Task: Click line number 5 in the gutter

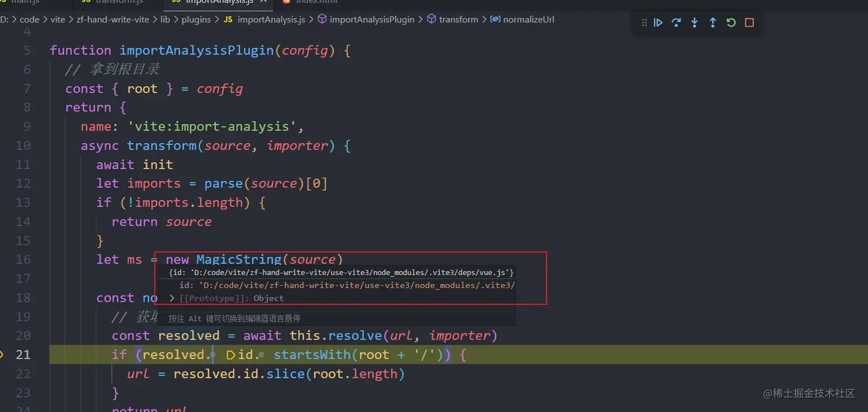Action: point(27,51)
